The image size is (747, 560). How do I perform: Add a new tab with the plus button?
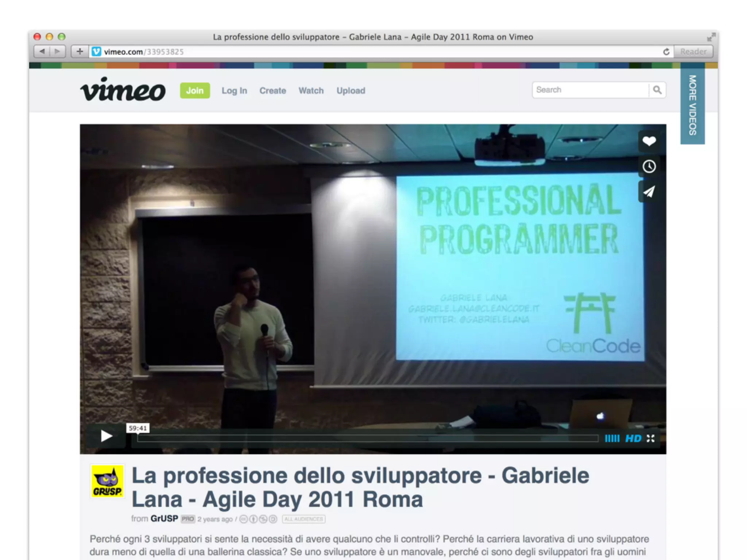tap(80, 51)
